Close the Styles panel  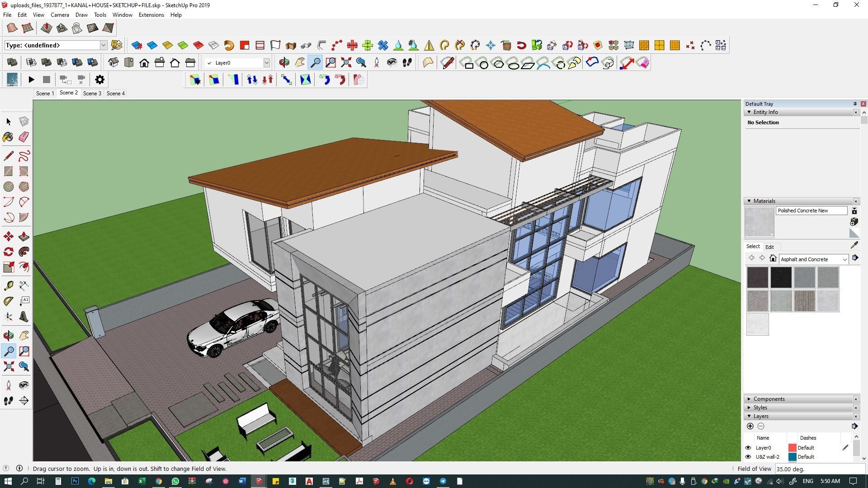point(855,408)
